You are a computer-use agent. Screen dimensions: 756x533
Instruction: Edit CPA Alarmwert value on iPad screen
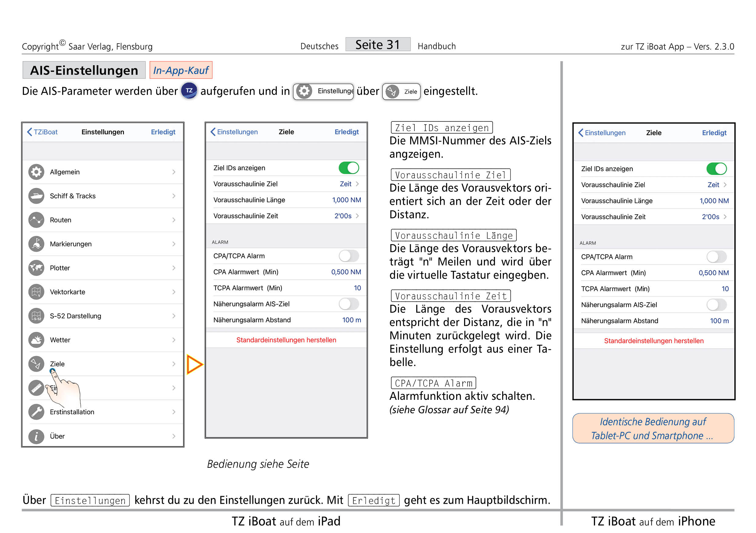pos(346,272)
